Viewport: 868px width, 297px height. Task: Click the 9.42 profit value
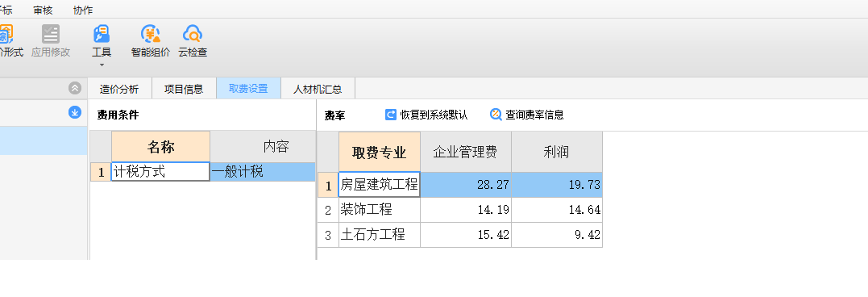pos(557,235)
